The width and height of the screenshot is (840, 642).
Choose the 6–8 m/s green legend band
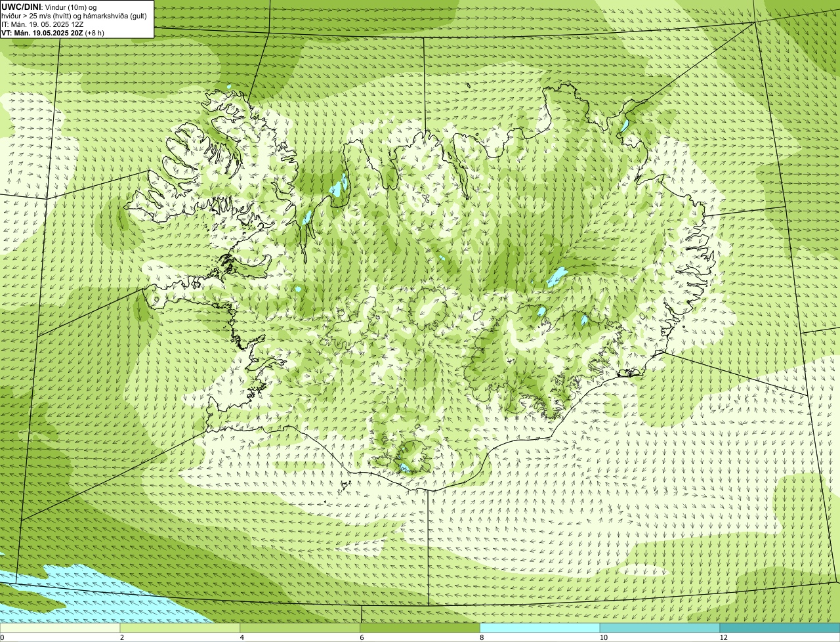(420, 628)
